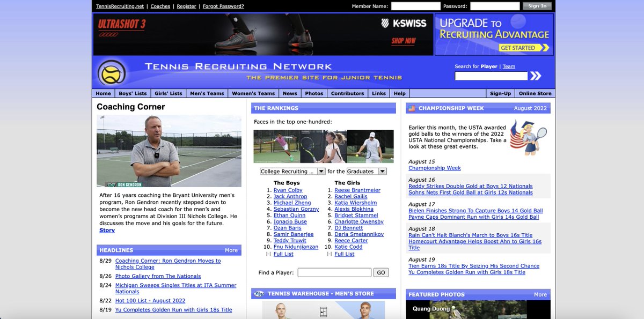Click the cartoon tennis player gold ball graphic
The height and width of the screenshot is (319, 644).
(528, 137)
